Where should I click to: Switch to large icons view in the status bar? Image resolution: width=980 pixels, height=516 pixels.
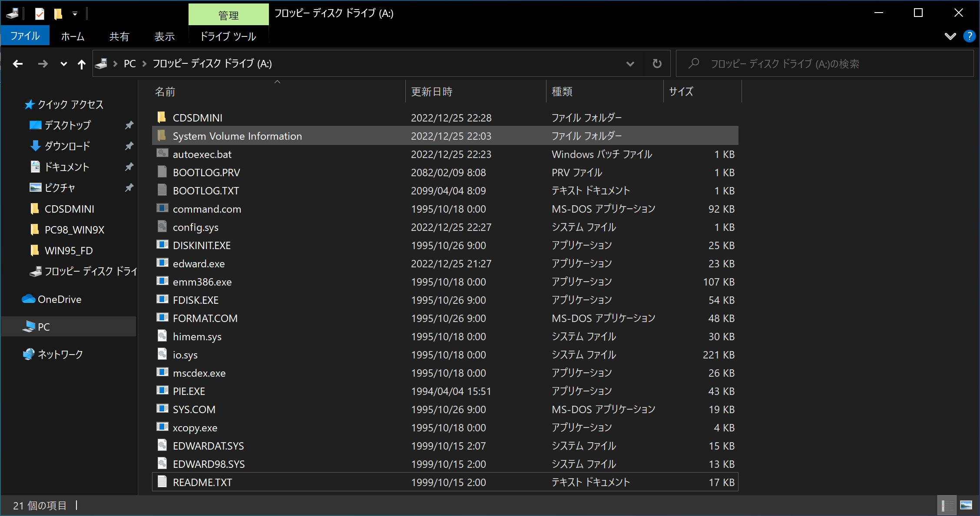pos(966,505)
